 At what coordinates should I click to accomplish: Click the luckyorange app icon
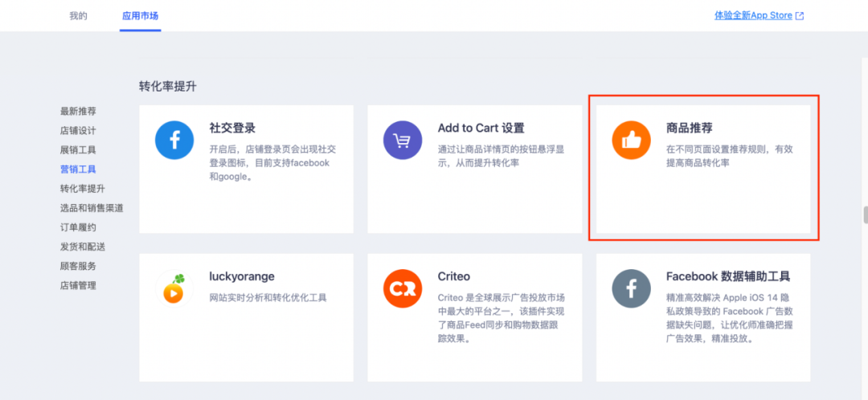click(x=174, y=288)
